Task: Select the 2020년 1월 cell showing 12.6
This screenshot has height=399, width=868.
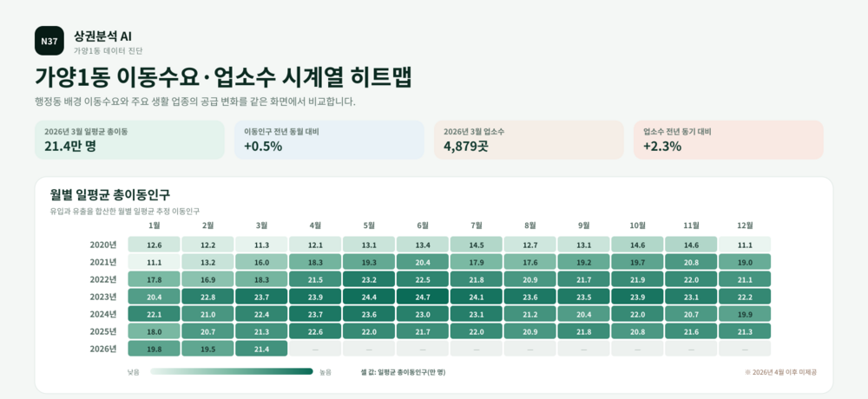Action: pyautogui.click(x=154, y=245)
